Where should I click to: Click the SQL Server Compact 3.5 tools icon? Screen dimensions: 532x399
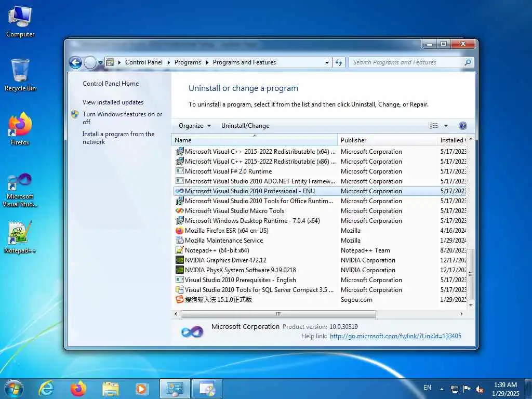coord(179,290)
